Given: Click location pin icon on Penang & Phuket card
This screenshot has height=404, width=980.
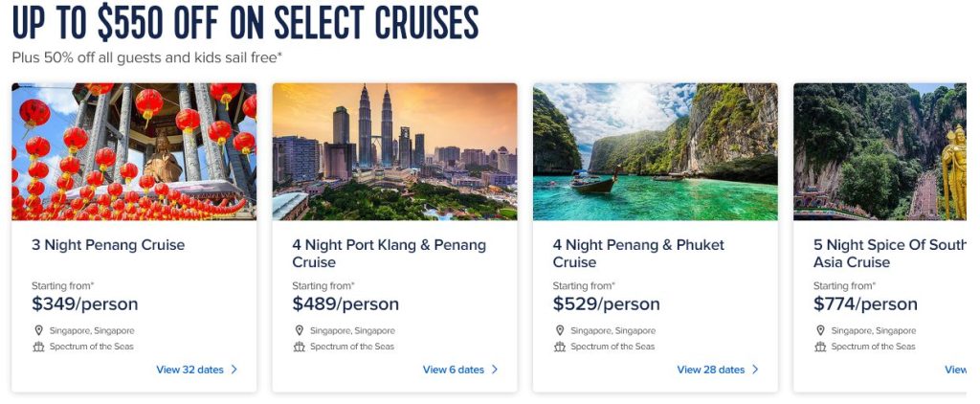Looking at the screenshot, I should (x=560, y=330).
